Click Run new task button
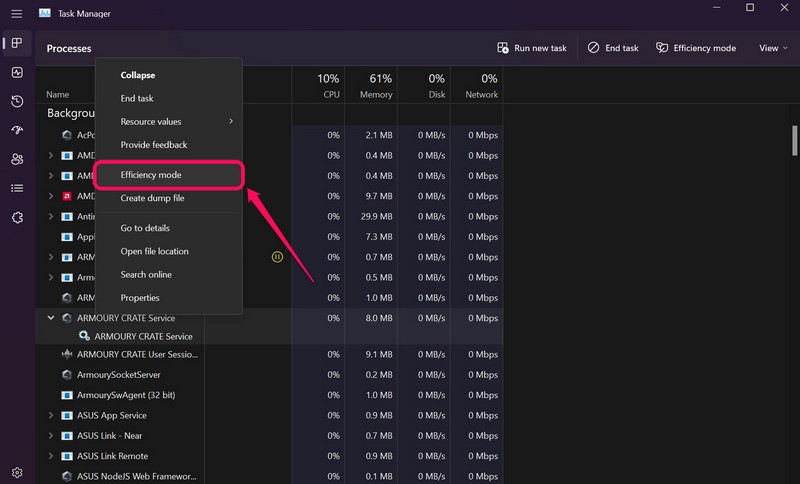 [532, 48]
